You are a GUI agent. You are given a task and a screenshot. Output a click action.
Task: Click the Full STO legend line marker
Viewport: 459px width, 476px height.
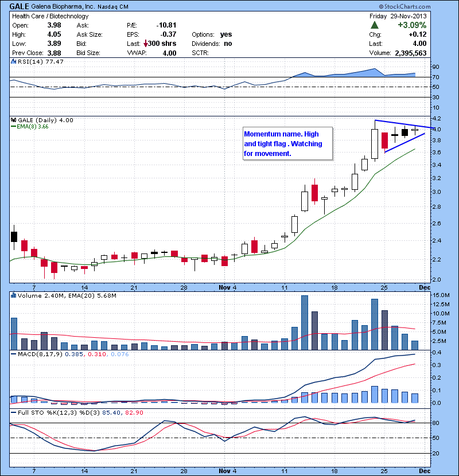[13, 412]
